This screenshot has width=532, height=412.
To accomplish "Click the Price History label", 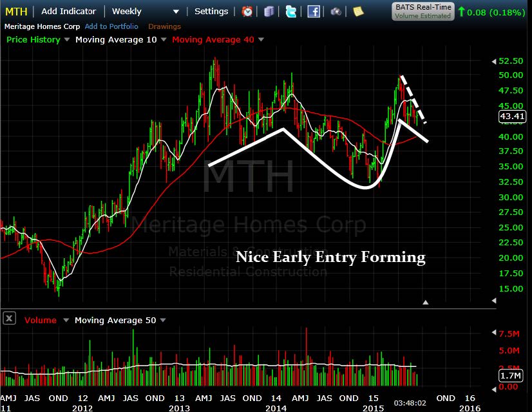I will pos(33,40).
